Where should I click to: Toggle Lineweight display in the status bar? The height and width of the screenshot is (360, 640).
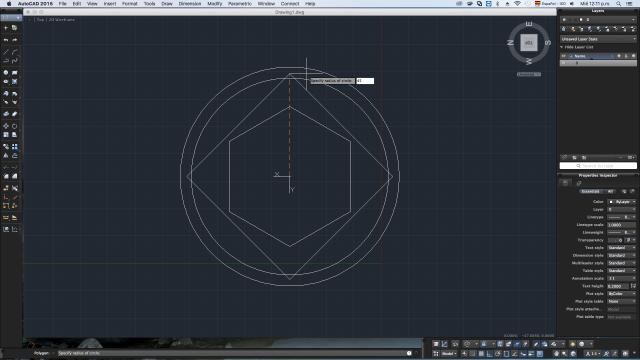tap(531, 353)
